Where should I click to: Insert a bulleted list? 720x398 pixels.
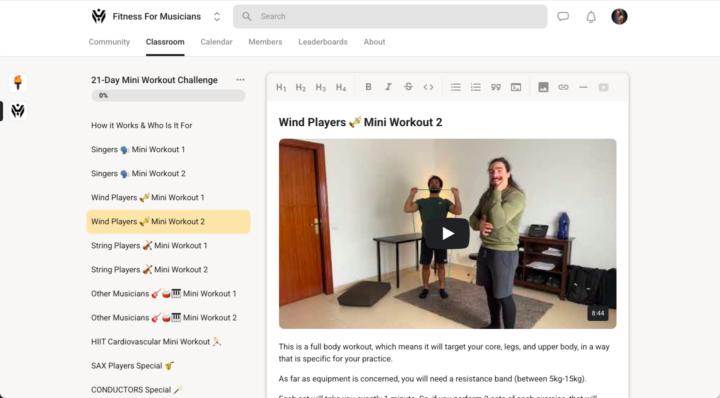coord(456,87)
